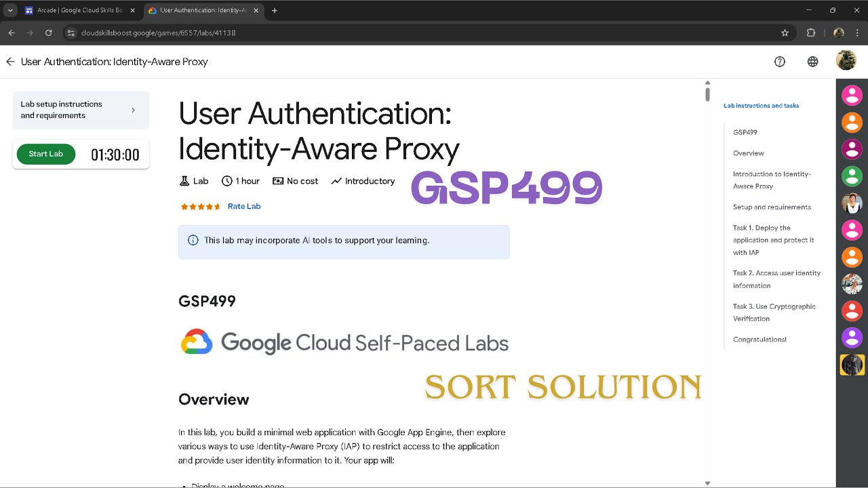This screenshot has height=488, width=868.
Task: Click the Rate Lab link
Action: tap(244, 206)
